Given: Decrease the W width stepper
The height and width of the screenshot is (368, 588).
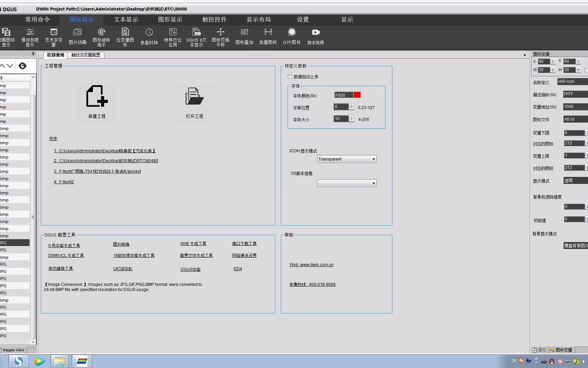Looking at the screenshot, I should point(553,72).
